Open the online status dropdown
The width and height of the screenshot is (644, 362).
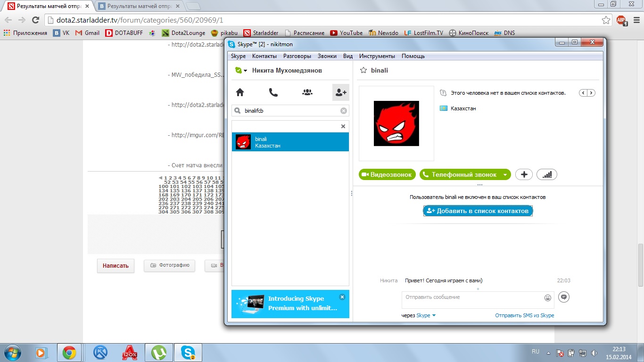click(x=241, y=70)
